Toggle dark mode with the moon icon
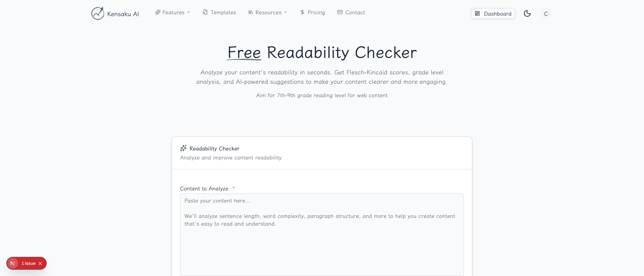 527,13
